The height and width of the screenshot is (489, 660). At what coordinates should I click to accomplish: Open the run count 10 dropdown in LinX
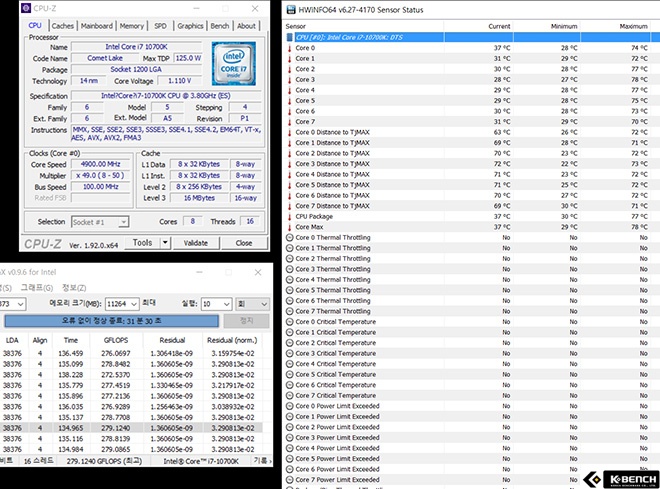click(216, 304)
